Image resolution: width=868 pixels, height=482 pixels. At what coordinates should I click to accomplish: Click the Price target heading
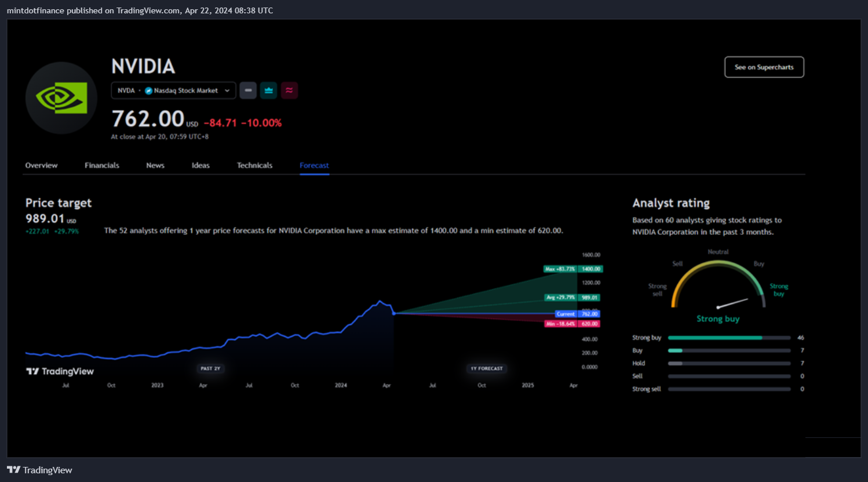59,203
